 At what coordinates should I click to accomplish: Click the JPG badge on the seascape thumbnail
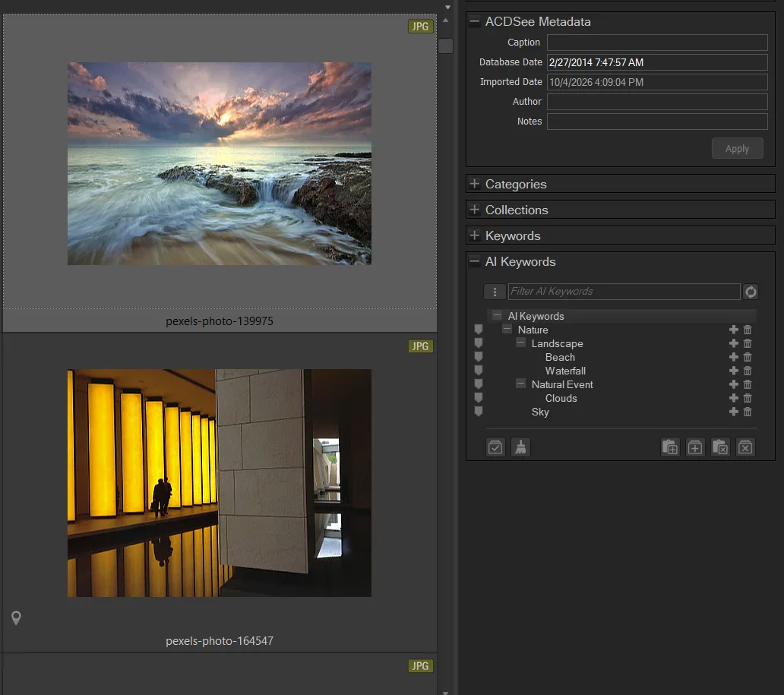421,27
